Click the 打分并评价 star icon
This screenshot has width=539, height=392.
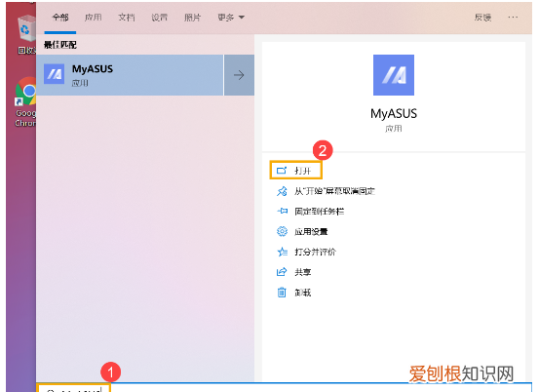point(282,252)
